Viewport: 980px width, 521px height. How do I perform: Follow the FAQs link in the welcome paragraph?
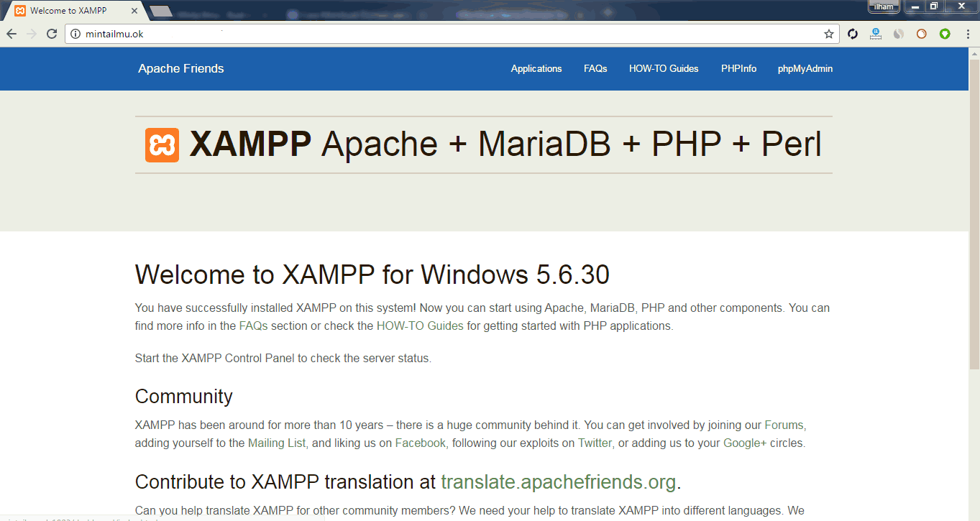click(x=253, y=326)
